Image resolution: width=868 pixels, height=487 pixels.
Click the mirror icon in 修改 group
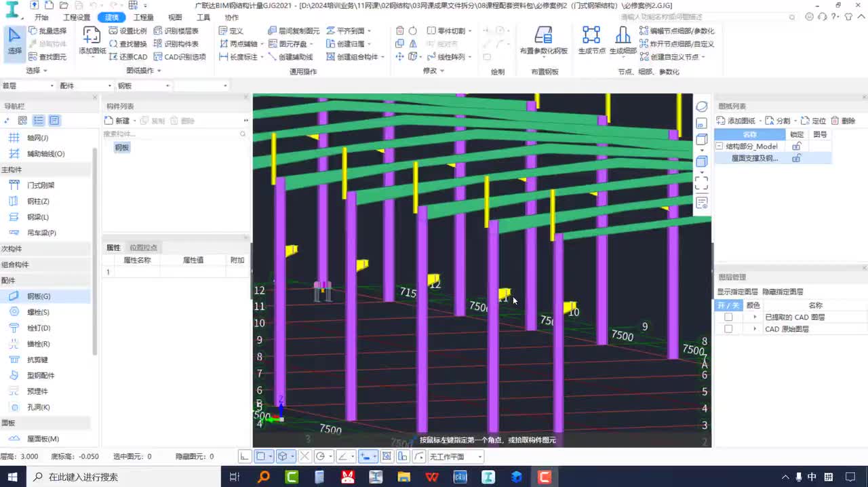(x=412, y=43)
